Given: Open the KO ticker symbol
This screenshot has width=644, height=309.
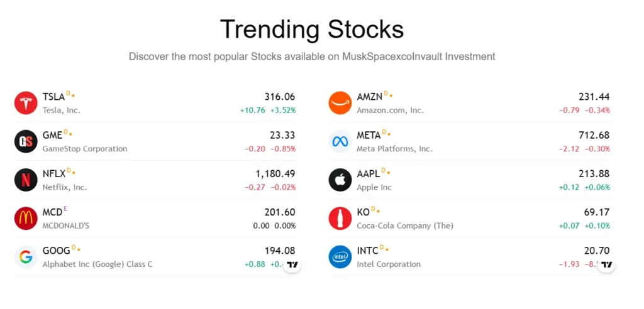Looking at the screenshot, I should coord(363,212).
